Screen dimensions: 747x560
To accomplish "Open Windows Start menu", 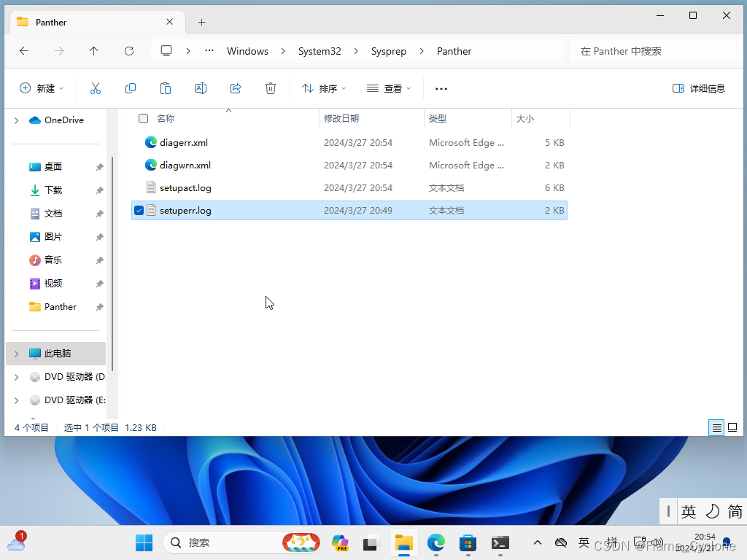I will 144,542.
